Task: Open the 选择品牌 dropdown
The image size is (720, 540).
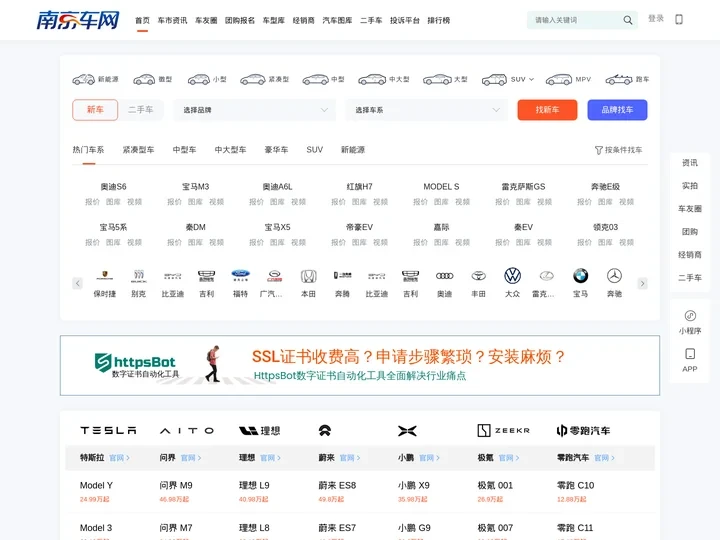Action: [x=255, y=110]
